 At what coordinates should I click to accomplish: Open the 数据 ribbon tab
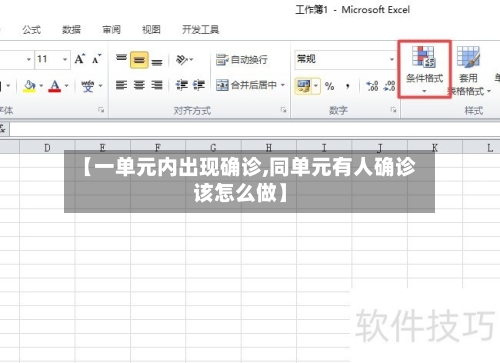coord(71,30)
